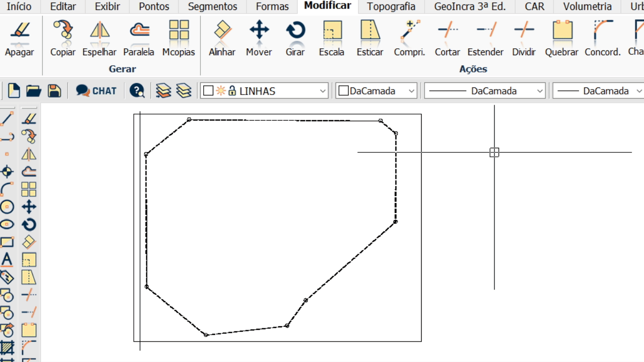Click the save floppy disk button

[54, 90]
